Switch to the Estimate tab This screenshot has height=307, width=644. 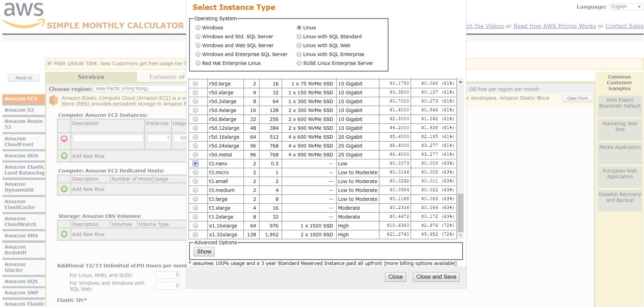(x=163, y=77)
